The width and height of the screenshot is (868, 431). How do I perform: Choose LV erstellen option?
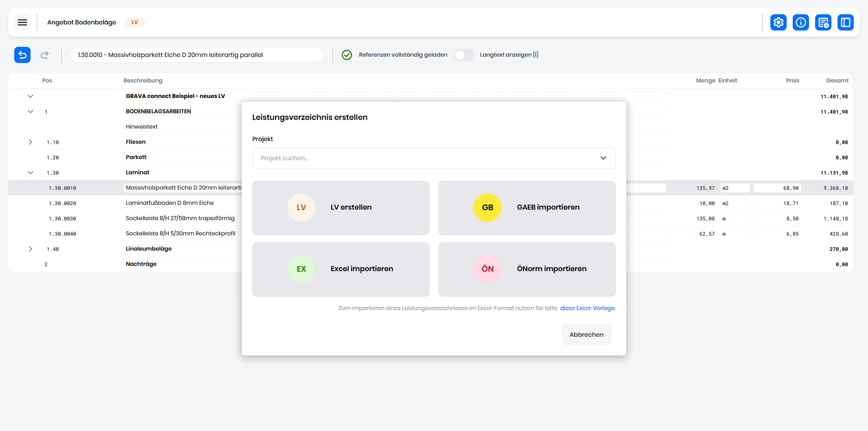[341, 208]
